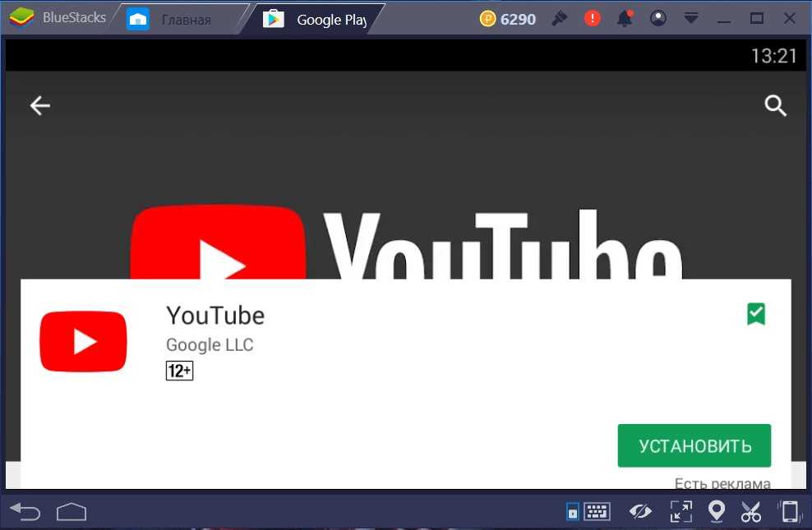Click the YouTube app title

click(215, 316)
